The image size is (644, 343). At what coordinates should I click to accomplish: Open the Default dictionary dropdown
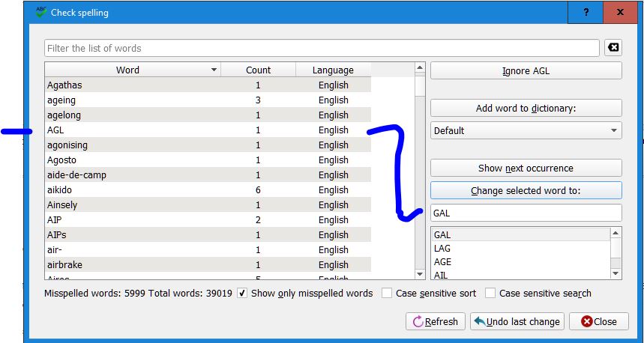[526, 130]
